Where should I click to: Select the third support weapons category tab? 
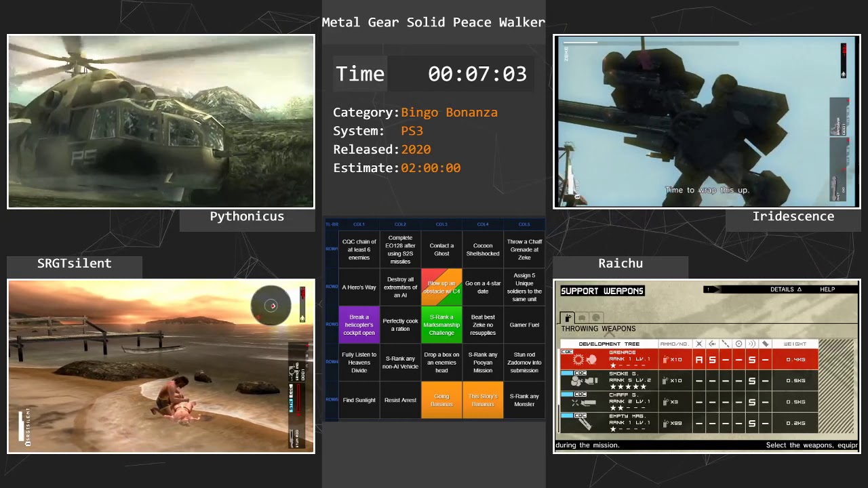tap(596, 317)
